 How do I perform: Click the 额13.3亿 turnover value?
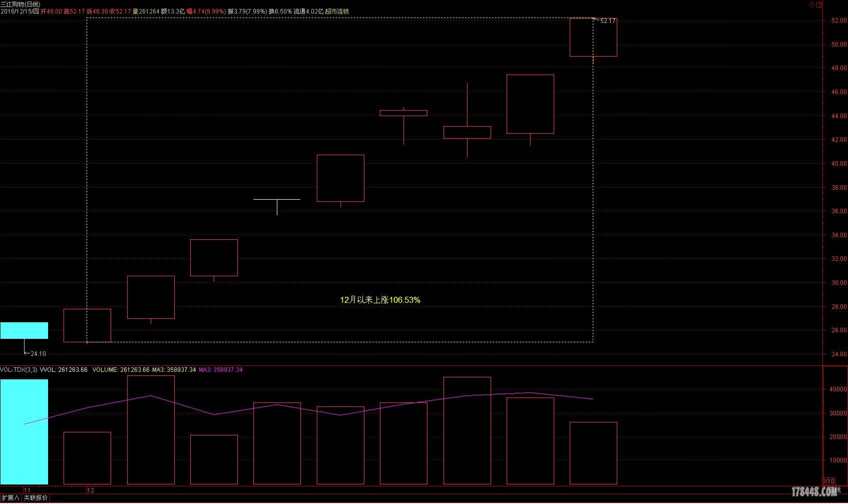click(x=173, y=11)
